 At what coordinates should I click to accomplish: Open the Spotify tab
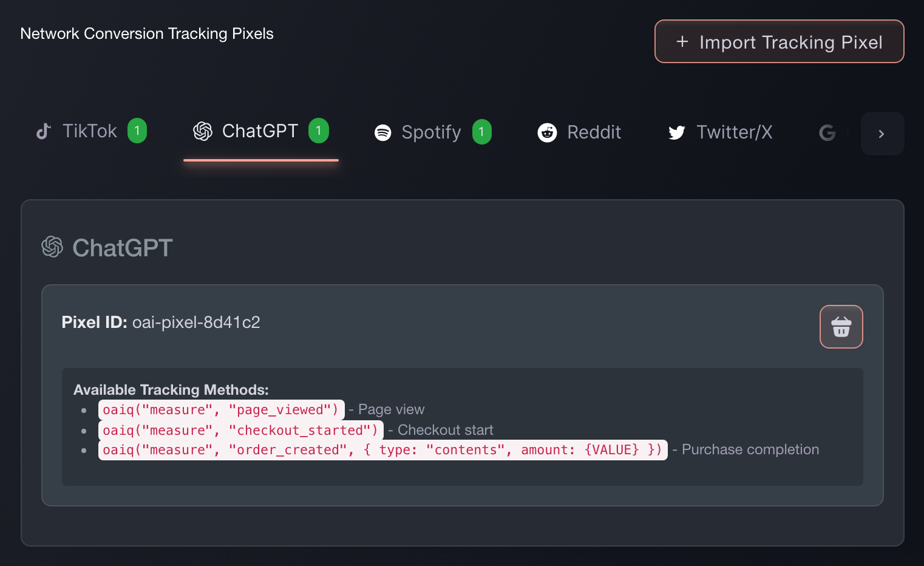(x=433, y=132)
